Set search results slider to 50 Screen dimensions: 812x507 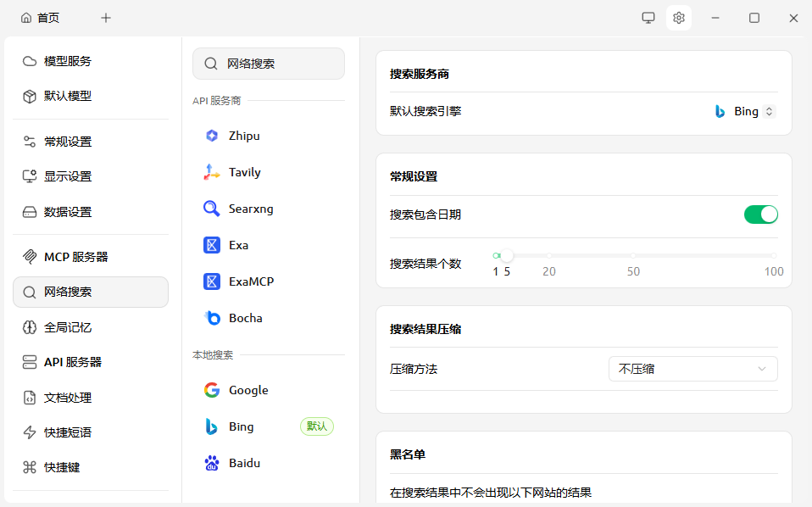[x=633, y=255]
